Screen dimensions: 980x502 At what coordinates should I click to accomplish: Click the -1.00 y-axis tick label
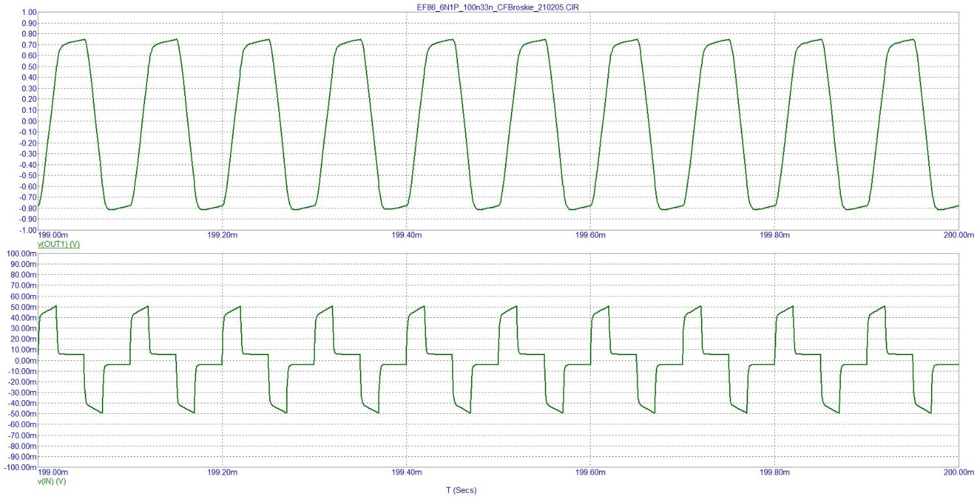27,230
